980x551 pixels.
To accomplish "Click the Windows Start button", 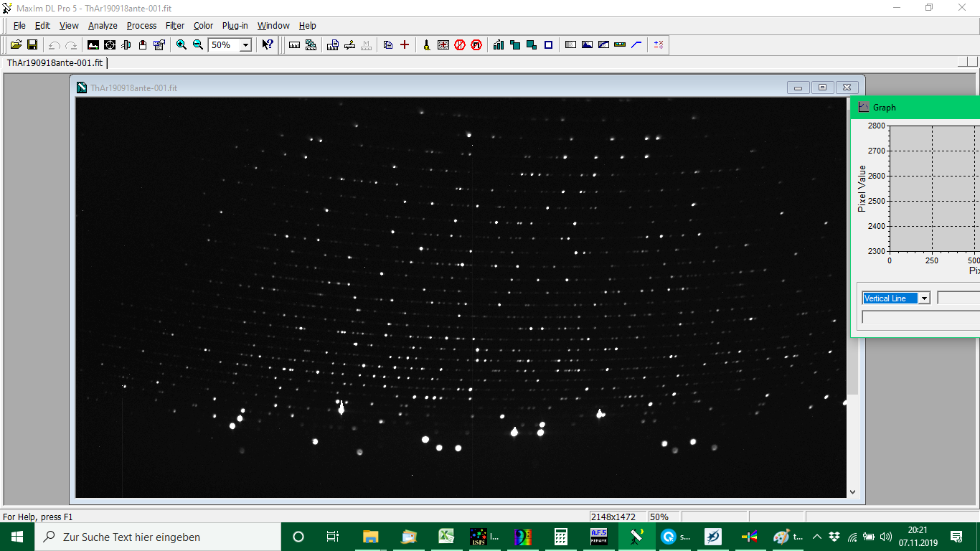I will [17, 536].
